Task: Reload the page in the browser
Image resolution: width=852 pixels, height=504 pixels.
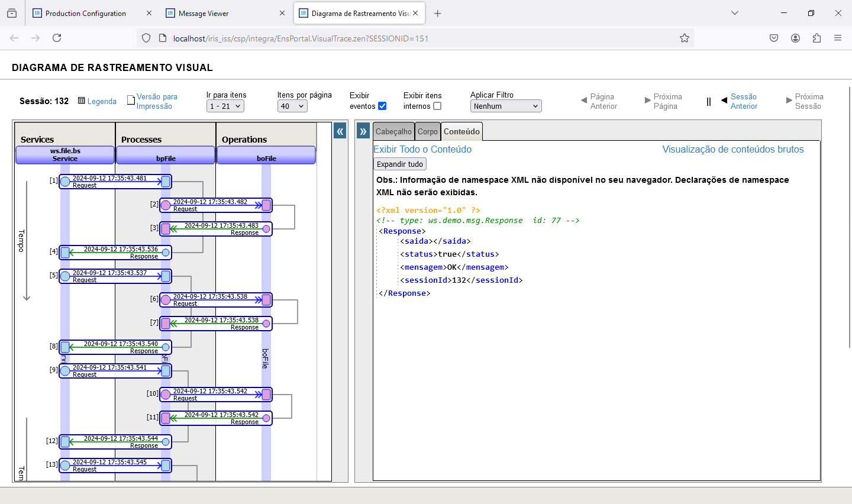Action: click(57, 38)
